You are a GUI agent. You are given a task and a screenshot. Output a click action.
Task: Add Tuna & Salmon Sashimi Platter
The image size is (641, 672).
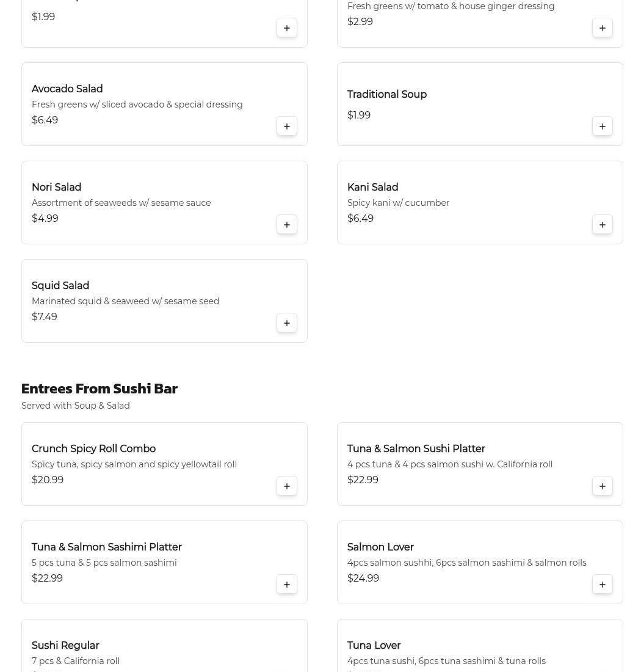click(x=287, y=585)
